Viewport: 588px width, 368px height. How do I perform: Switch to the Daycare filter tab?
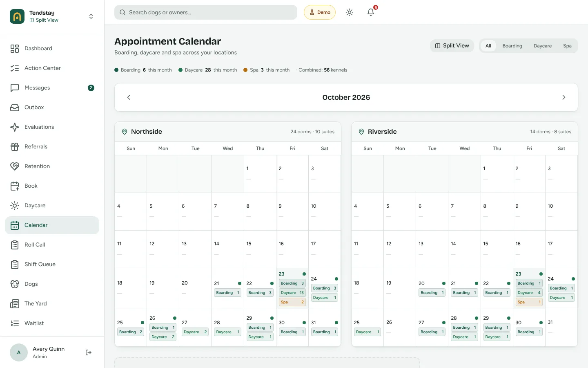click(x=543, y=46)
